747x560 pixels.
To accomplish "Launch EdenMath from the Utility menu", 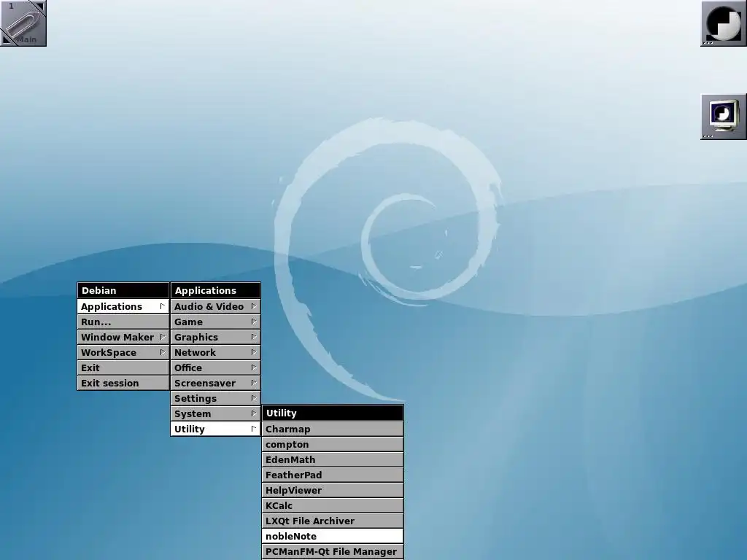I will (333, 459).
